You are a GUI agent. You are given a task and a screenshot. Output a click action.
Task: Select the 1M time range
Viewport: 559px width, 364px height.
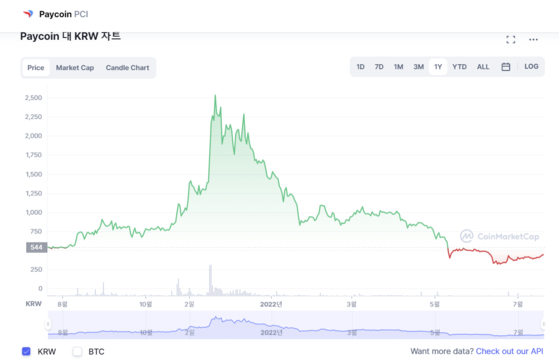click(x=398, y=67)
